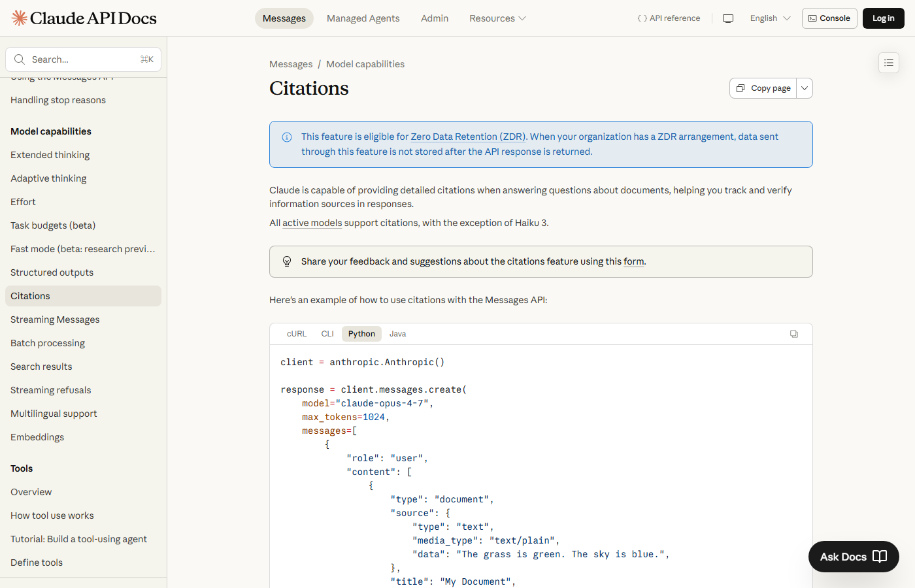Screen dimensions: 915x588
Task: Open Batch processing page
Action: 83,343
